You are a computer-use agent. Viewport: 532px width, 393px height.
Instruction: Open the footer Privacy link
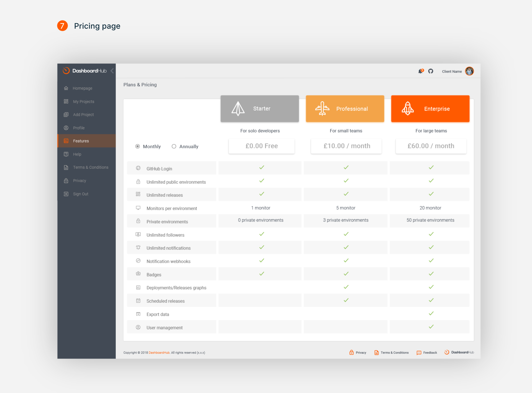358,353
